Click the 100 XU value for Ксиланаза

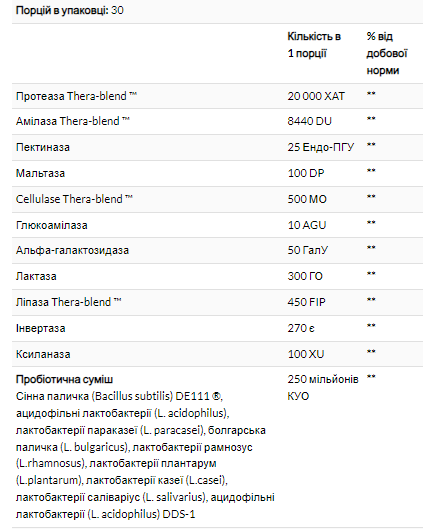coord(306,354)
